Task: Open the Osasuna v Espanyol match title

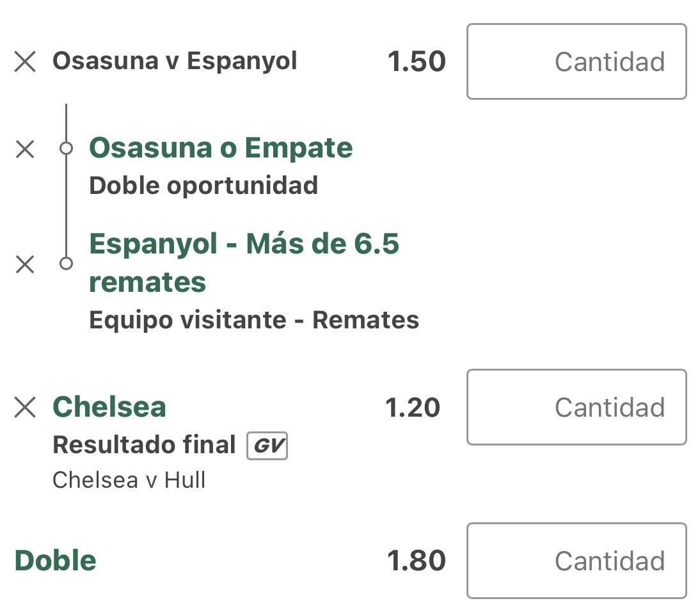Action: [x=175, y=61]
